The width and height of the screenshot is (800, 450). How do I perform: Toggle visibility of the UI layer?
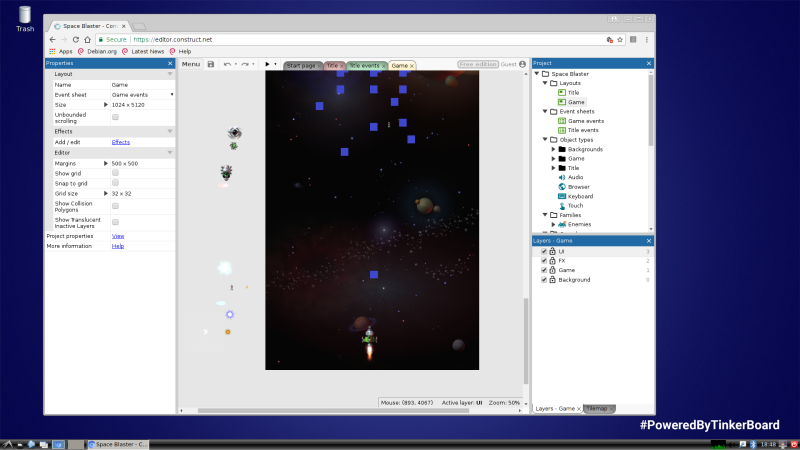click(x=544, y=252)
